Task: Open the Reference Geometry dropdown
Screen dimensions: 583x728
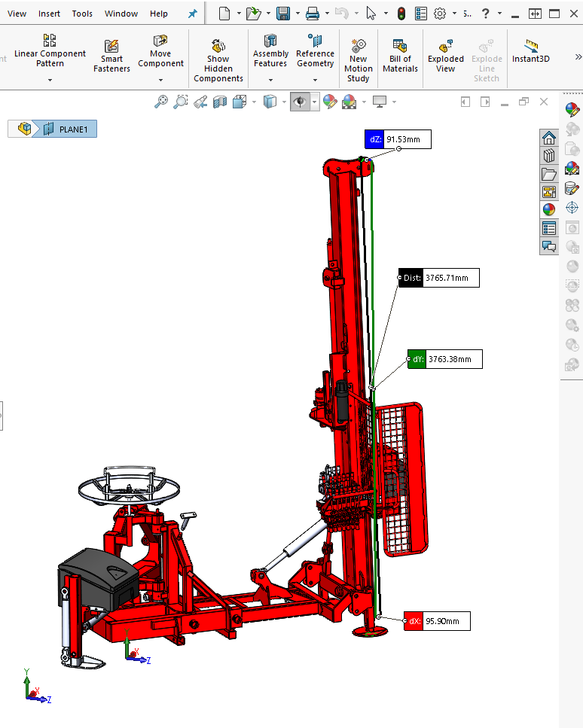Action: click(315, 81)
